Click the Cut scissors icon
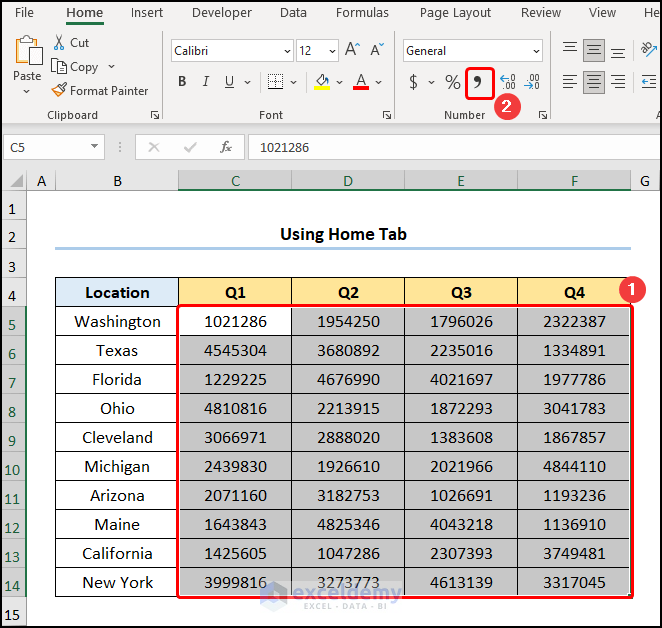 (x=59, y=43)
